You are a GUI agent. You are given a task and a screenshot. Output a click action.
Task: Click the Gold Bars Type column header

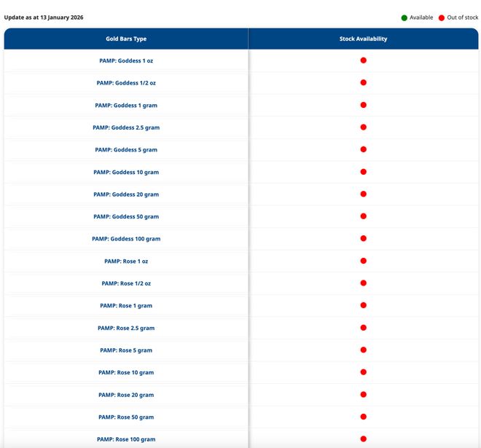click(x=126, y=39)
